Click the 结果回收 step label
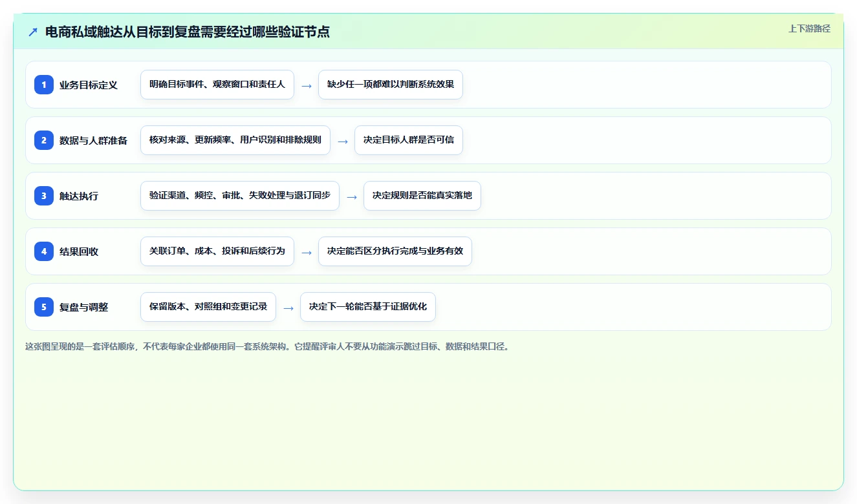Image resolution: width=857 pixels, height=504 pixels. (79, 251)
